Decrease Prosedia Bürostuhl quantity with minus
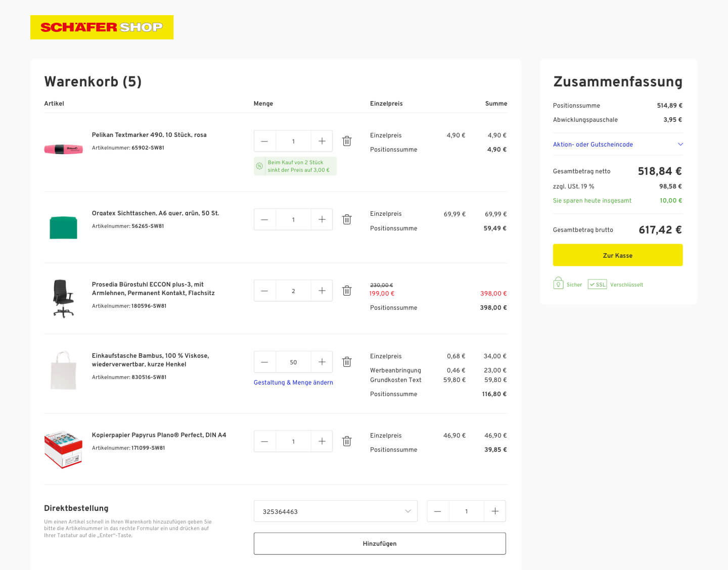728x570 pixels. click(264, 291)
